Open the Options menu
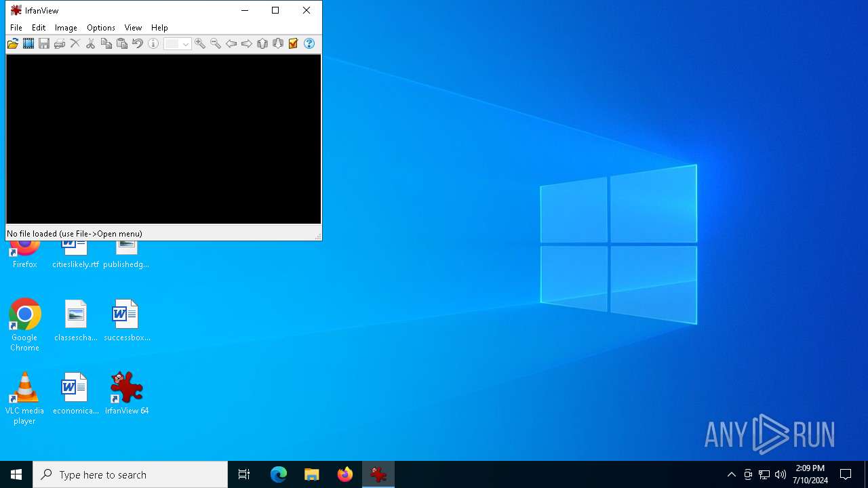The height and width of the screenshot is (488, 868). point(101,28)
